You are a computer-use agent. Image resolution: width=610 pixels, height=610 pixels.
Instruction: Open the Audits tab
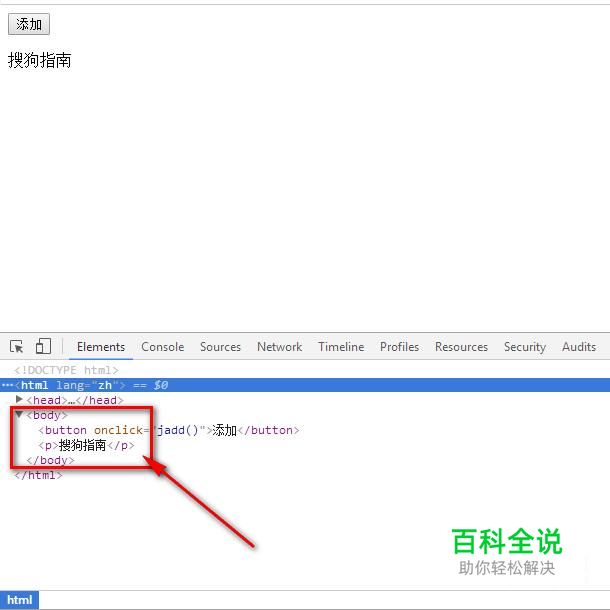(579, 347)
